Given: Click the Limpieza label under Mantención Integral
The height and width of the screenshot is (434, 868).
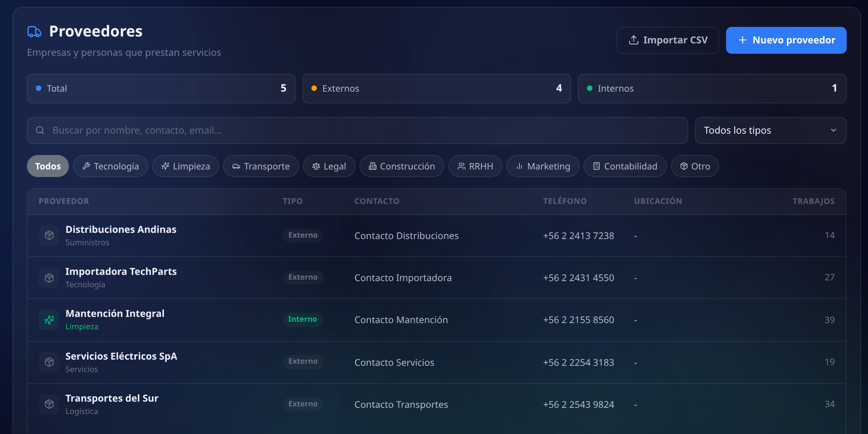Looking at the screenshot, I should pos(82,327).
